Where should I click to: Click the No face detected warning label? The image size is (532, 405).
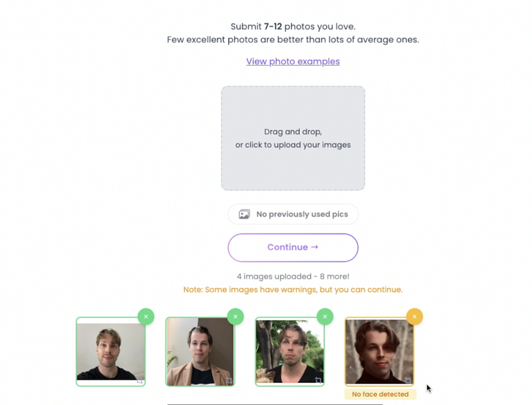[380, 394]
